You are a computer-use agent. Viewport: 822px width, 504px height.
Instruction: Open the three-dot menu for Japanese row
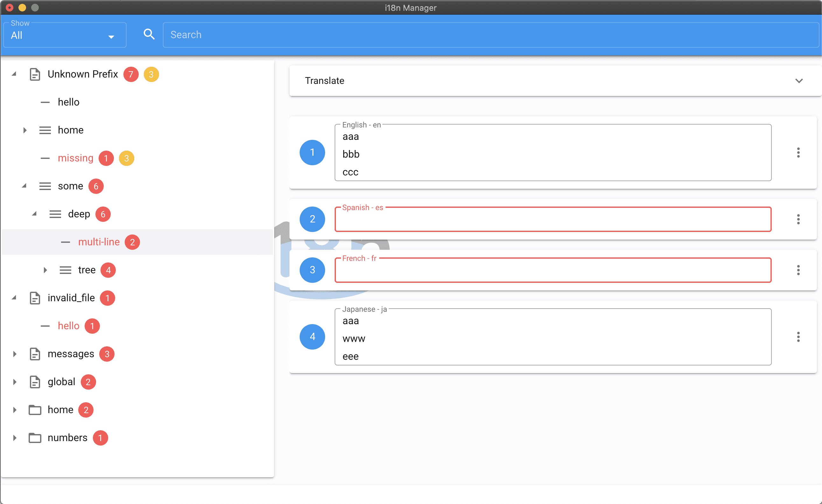point(798,337)
